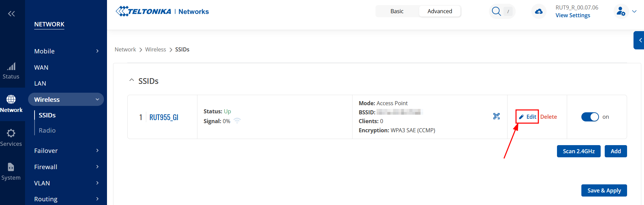The height and width of the screenshot is (205, 644).
Task: Switch to Advanced mode
Action: coord(439,11)
